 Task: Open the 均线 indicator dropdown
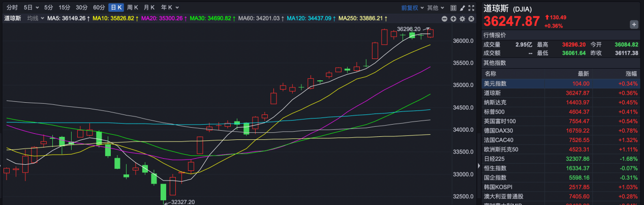click(35, 18)
